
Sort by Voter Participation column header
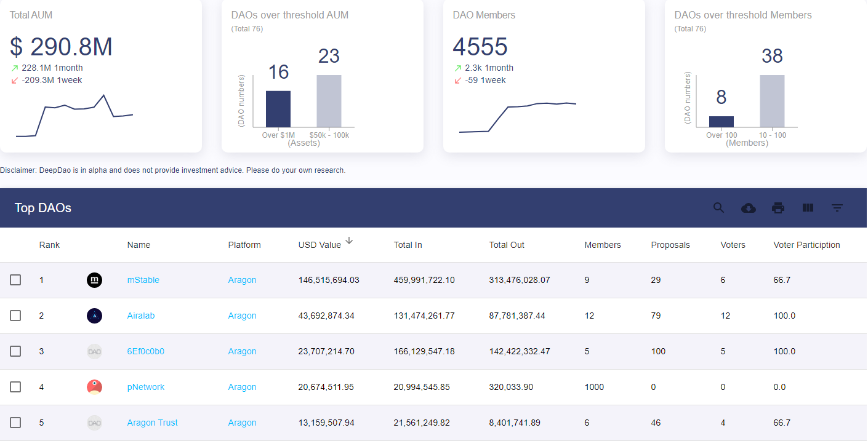click(x=806, y=245)
